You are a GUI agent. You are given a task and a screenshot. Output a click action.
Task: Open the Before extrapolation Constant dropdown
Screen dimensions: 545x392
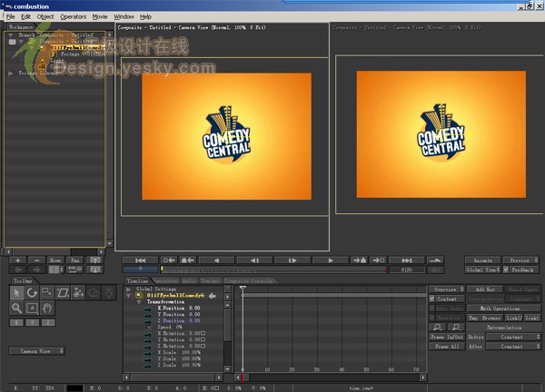tap(513, 337)
